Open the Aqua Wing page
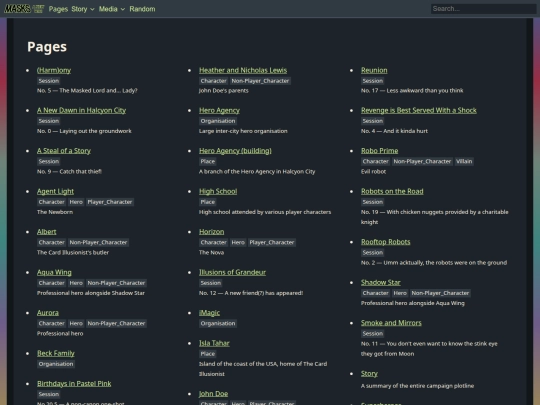The width and height of the screenshot is (540, 405). pyautogui.click(x=54, y=272)
